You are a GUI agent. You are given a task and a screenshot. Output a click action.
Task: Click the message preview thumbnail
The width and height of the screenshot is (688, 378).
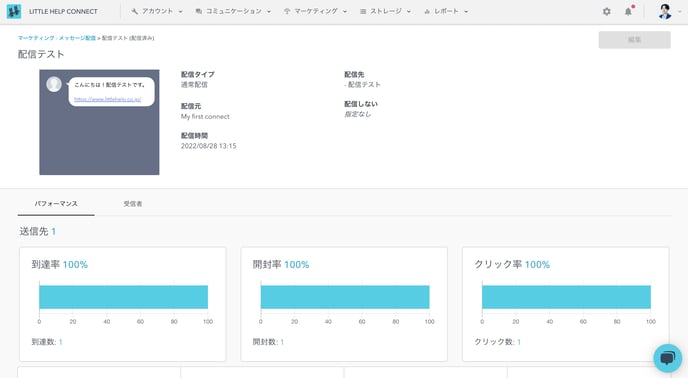coord(99,122)
